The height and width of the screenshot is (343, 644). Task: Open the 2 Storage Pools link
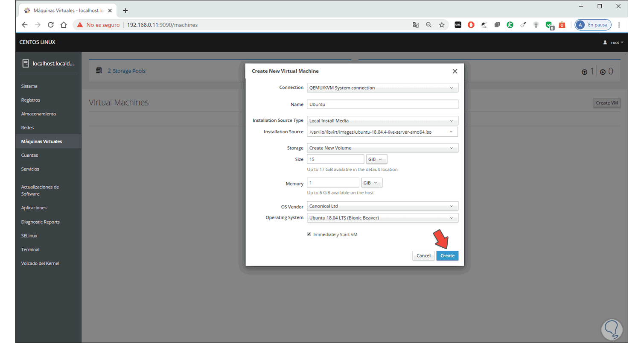click(126, 71)
